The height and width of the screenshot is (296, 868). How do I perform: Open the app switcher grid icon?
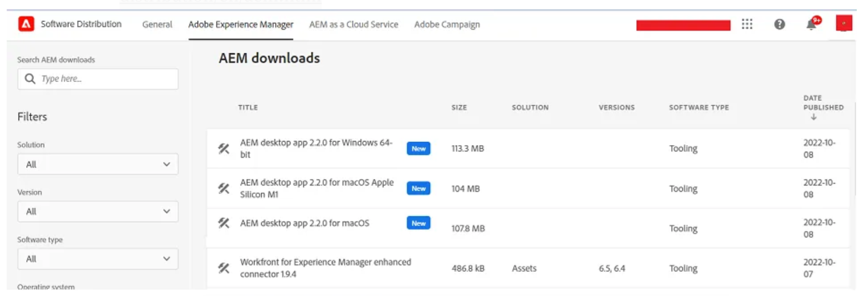(x=747, y=24)
